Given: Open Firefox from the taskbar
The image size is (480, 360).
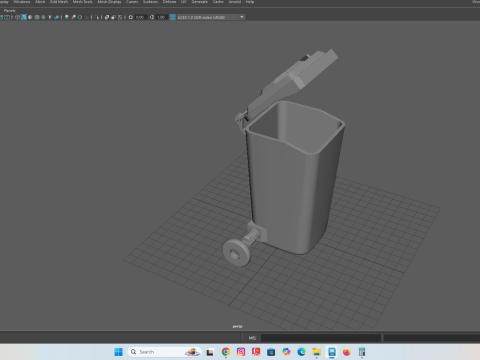Looking at the screenshot, I should coord(347,352).
